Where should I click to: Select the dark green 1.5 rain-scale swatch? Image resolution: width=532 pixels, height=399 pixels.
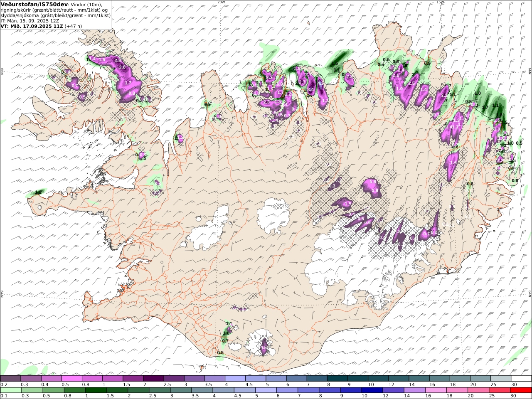point(117,390)
